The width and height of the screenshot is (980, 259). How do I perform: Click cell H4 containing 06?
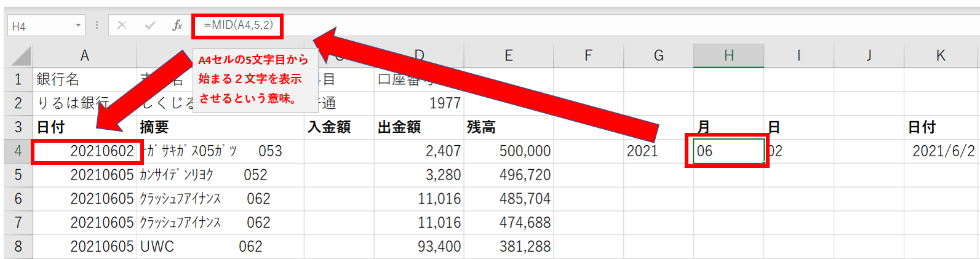(728, 151)
